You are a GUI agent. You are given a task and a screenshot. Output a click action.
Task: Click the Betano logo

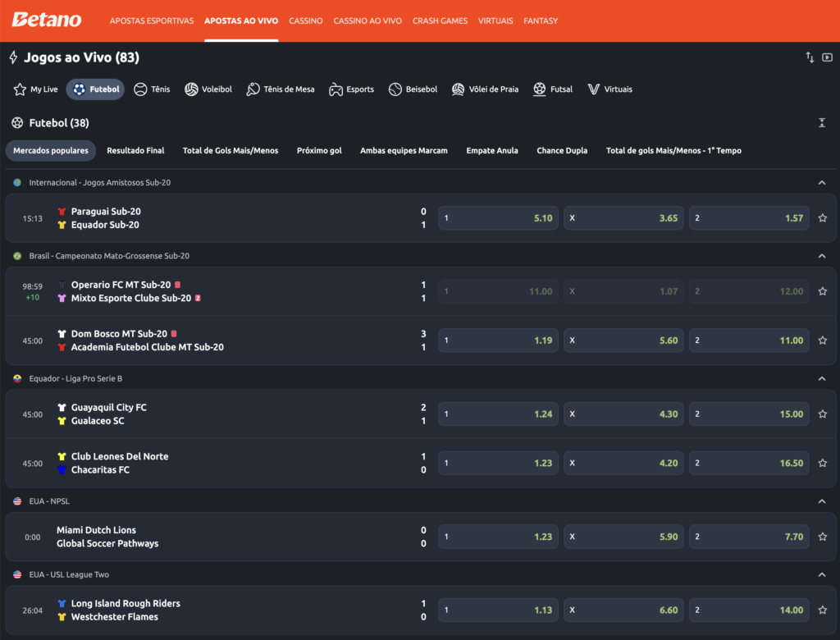47,20
